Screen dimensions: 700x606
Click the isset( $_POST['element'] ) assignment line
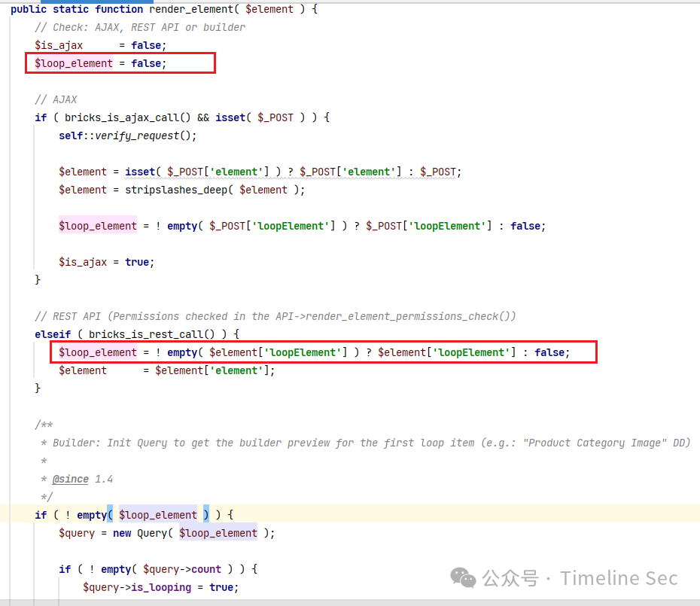point(260,172)
